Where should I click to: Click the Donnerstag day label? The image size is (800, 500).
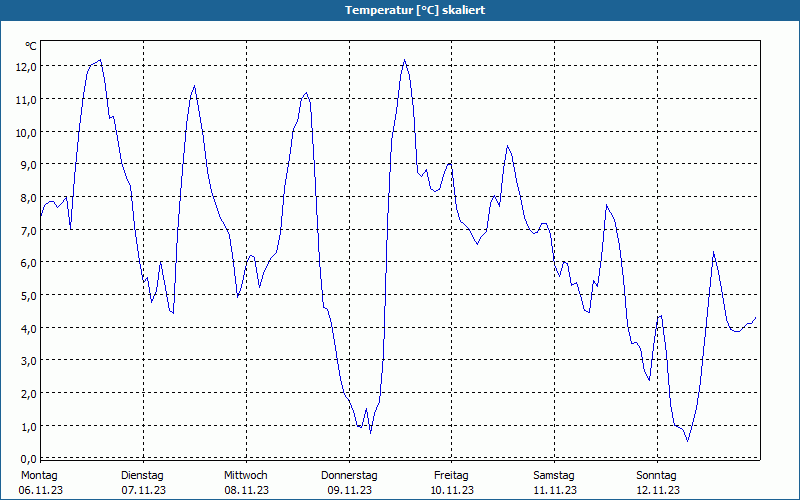pyautogui.click(x=349, y=476)
